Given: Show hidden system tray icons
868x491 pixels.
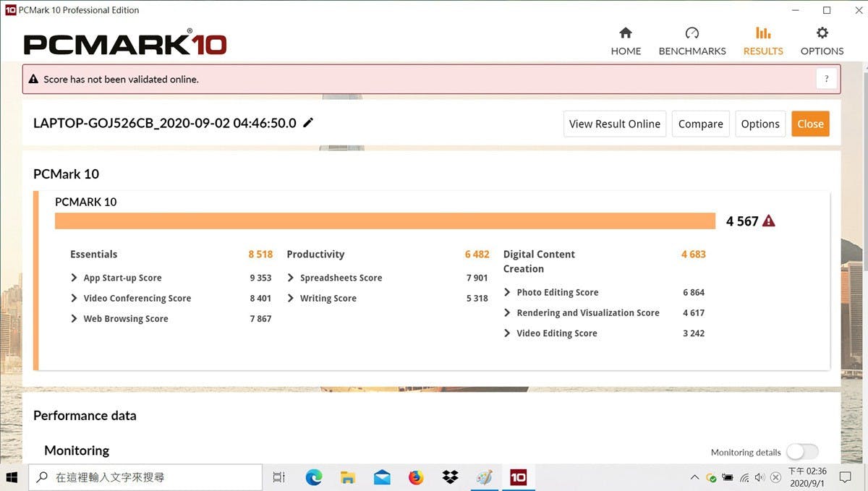Looking at the screenshot, I should pyautogui.click(x=695, y=477).
